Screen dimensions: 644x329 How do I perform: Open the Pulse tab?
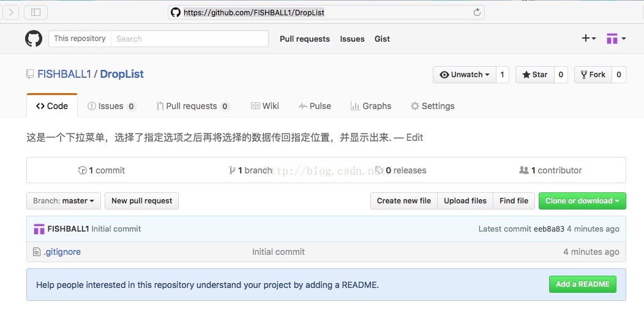(315, 106)
